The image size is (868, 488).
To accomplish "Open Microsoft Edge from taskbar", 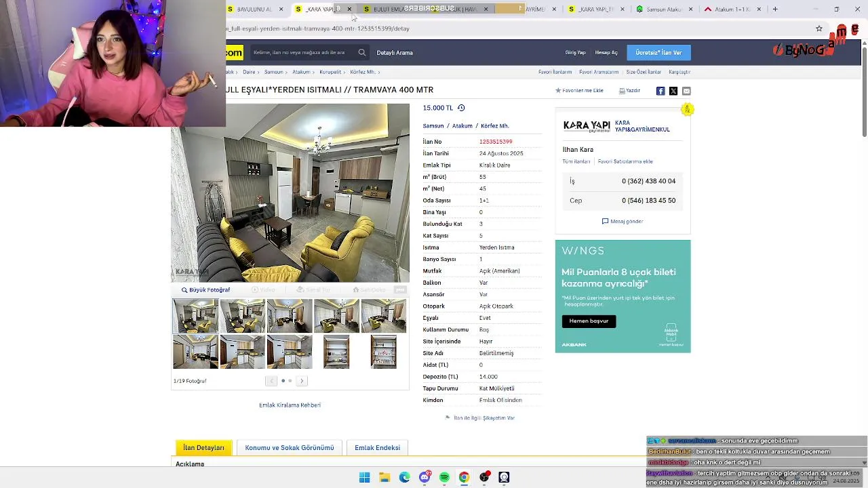I will 404,477.
